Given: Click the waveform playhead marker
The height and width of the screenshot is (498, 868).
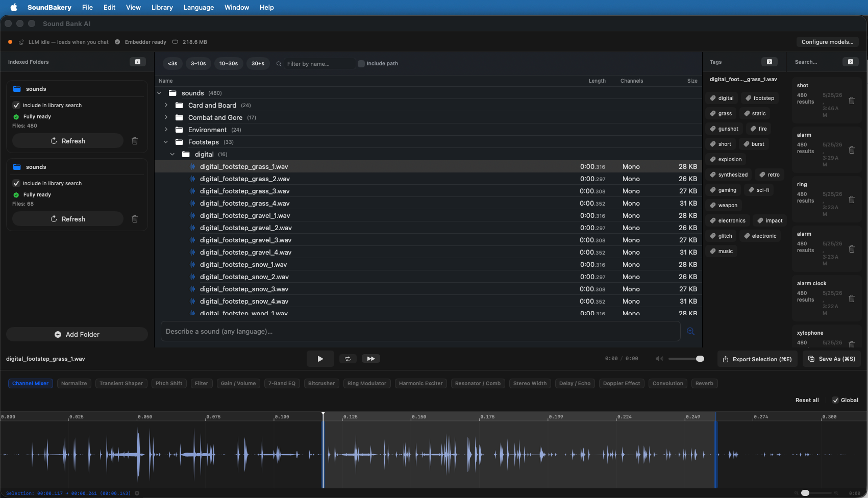Looking at the screenshot, I should click(x=323, y=414).
